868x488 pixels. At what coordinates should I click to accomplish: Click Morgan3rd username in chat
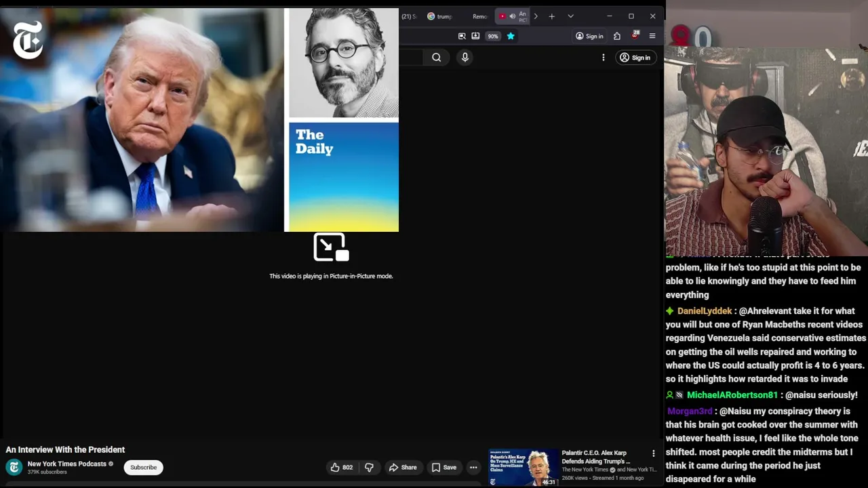pos(690,411)
